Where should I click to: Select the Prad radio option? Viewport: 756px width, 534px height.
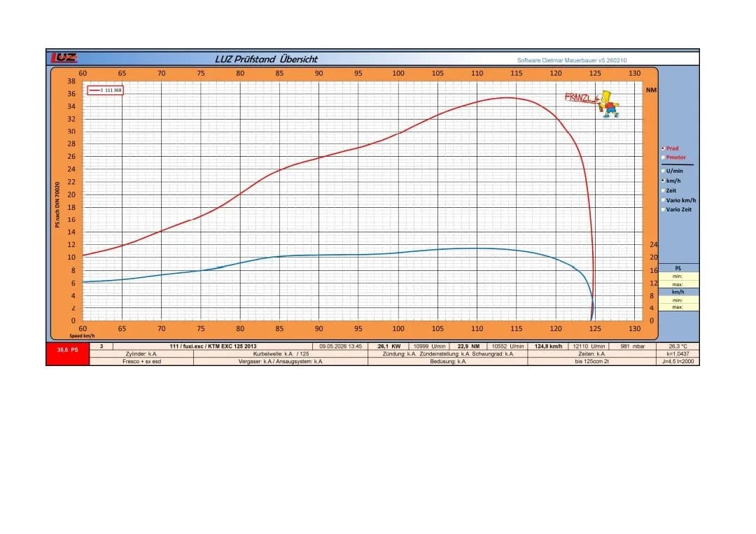click(670, 148)
